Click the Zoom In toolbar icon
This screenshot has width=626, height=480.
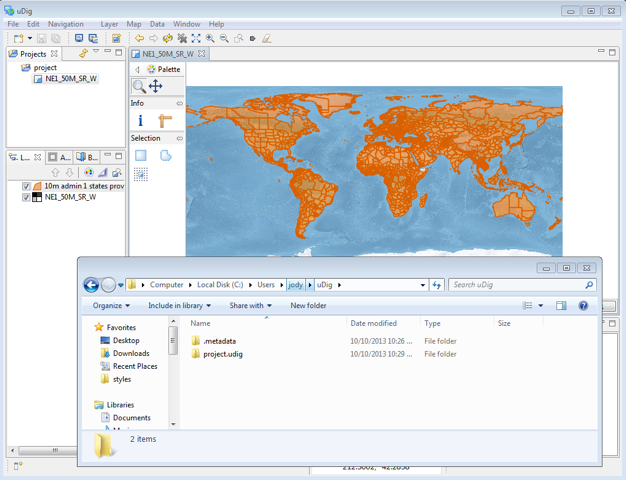point(210,38)
